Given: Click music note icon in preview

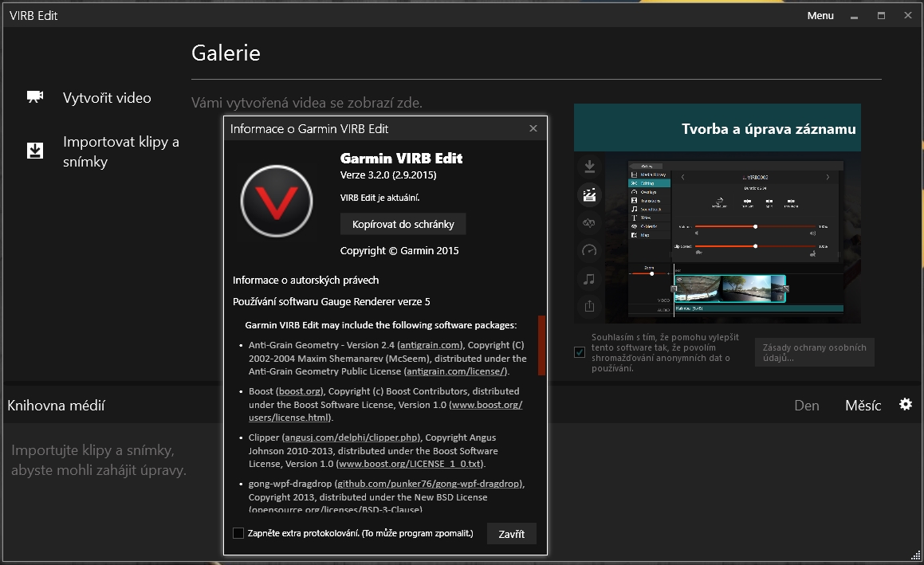Looking at the screenshot, I should pos(589,279).
